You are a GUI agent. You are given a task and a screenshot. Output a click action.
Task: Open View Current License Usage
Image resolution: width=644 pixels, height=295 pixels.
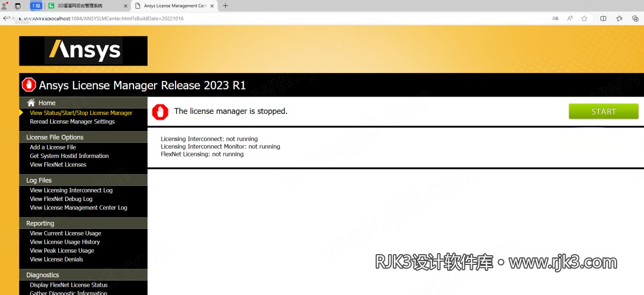tap(65, 233)
